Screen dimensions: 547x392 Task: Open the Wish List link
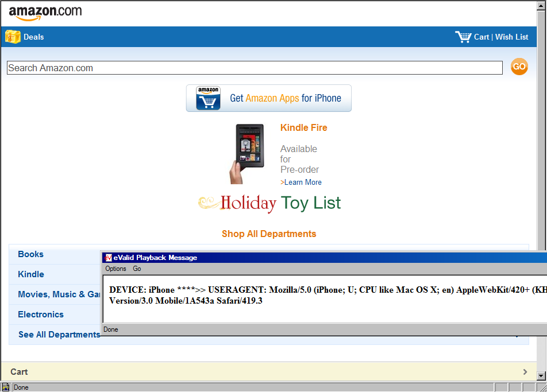coord(511,37)
